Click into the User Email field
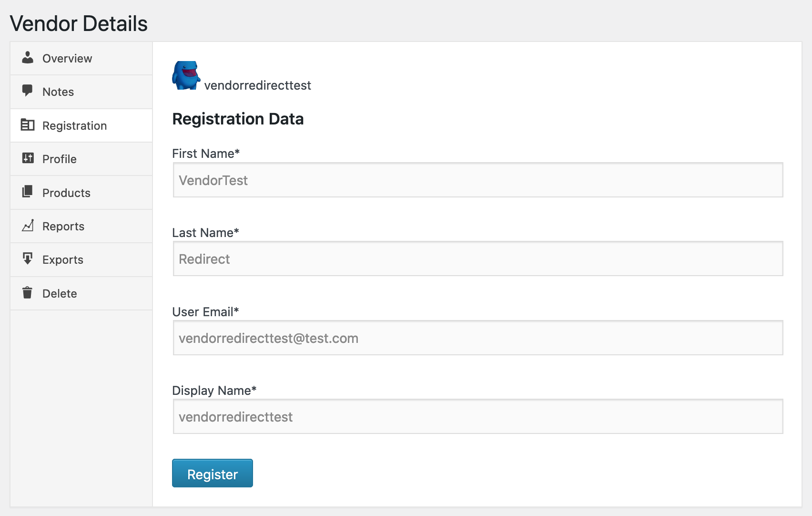The image size is (812, 516). 477,338
